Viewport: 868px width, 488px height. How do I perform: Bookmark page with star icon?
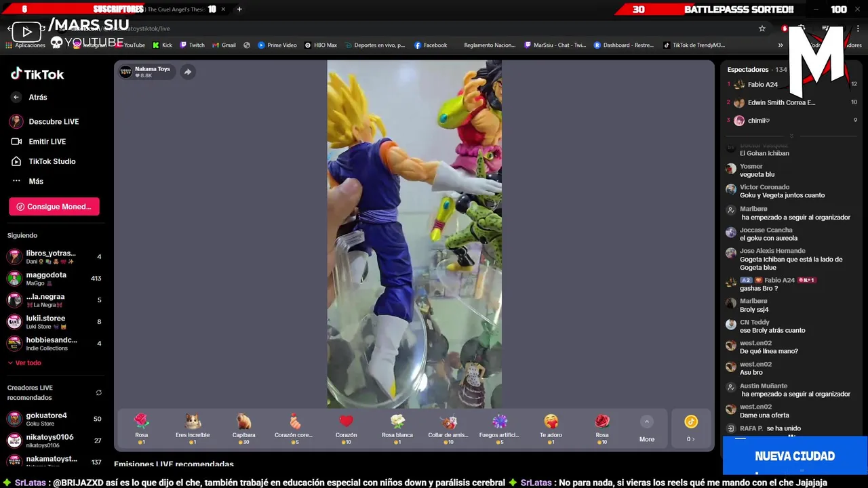coord(762,28)
